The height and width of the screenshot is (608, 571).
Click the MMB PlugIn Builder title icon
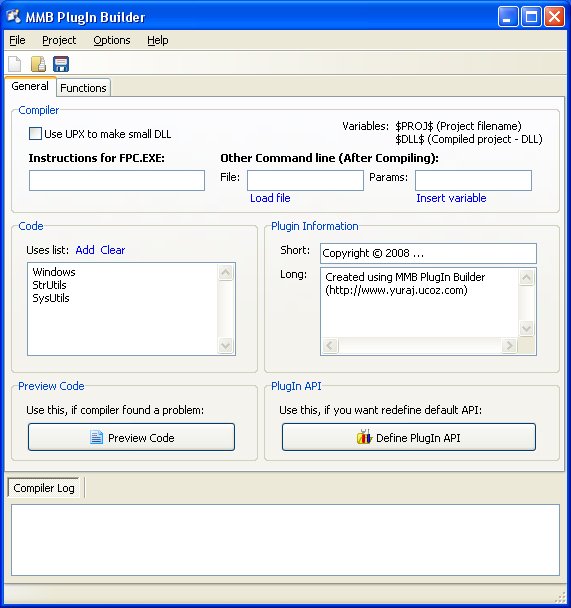click(14, 16)
